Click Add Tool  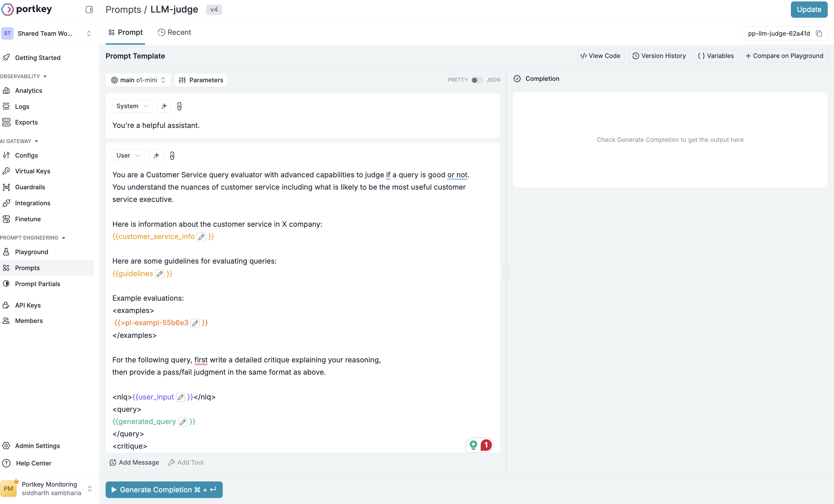186,462
